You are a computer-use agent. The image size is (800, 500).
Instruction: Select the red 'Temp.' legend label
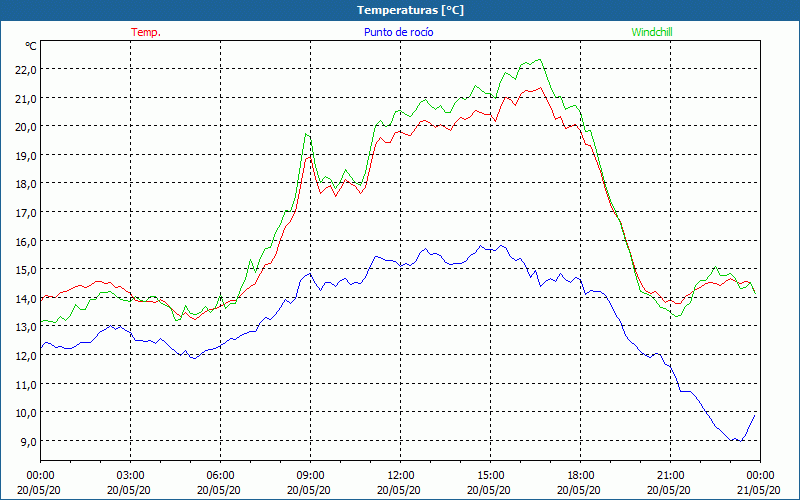coord(146,32)
